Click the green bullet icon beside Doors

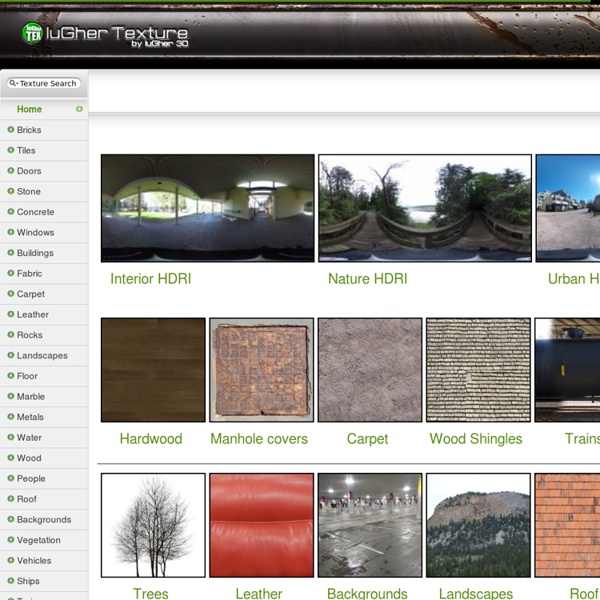tap(11, 170)
